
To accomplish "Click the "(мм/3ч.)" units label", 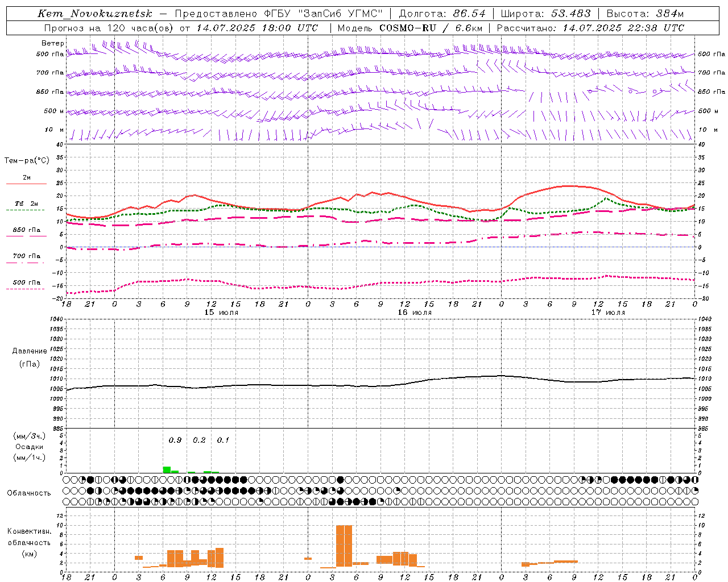I will 29,436.
